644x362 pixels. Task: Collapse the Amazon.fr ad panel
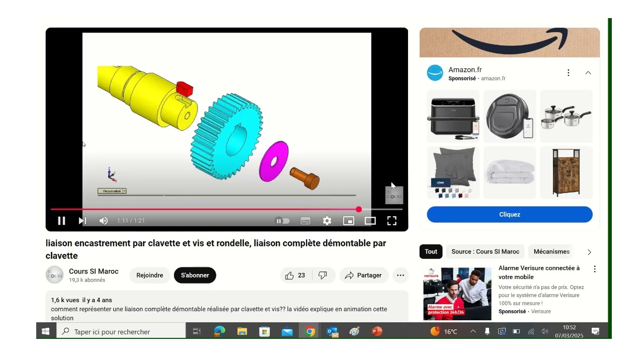(588, 73)
